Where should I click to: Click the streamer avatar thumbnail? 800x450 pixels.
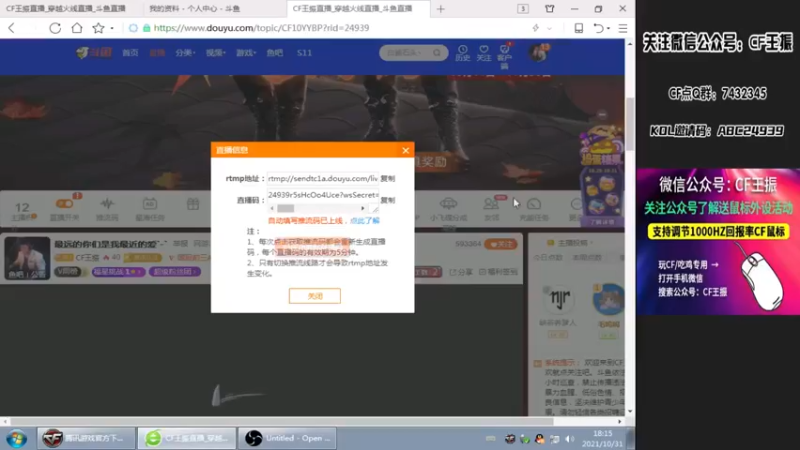28,258
